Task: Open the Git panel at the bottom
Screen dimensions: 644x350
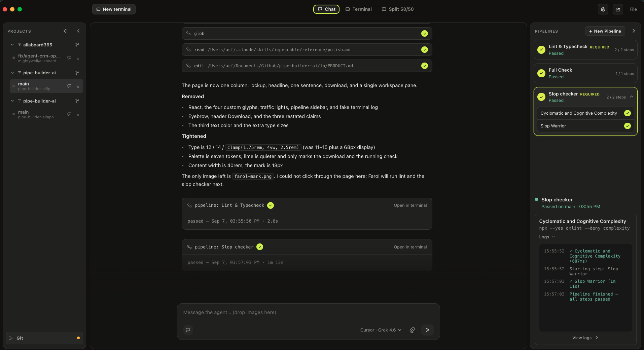Action: click(44, 338)
